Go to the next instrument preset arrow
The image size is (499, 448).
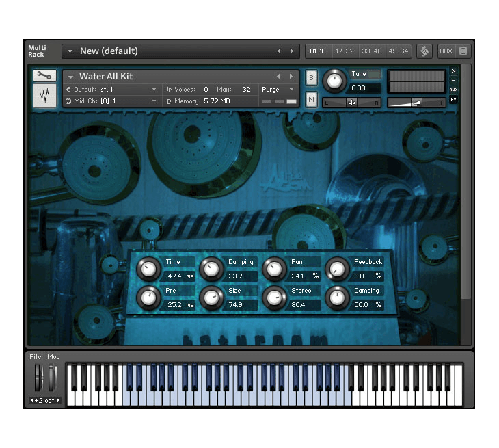tap(291, 77)
